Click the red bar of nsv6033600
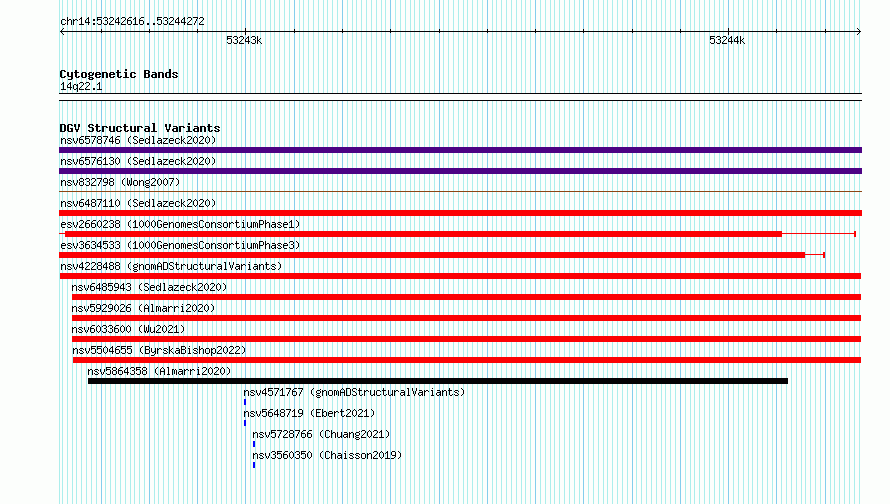 [x=466, y=339]
